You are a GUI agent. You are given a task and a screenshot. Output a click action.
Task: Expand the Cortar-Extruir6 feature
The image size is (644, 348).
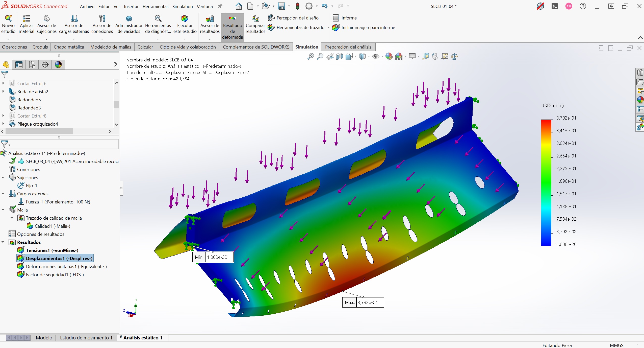tap(3, 83)
